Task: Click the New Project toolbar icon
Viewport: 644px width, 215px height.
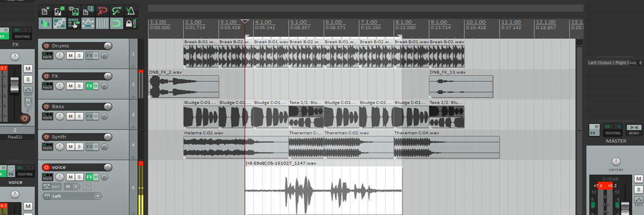Action: pos(45,10)
